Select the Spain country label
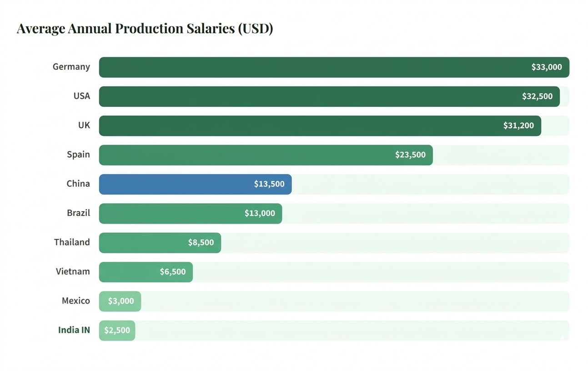The width and height of the screenshot is (588, 371). pyautogui.click(x=78, y=155)
